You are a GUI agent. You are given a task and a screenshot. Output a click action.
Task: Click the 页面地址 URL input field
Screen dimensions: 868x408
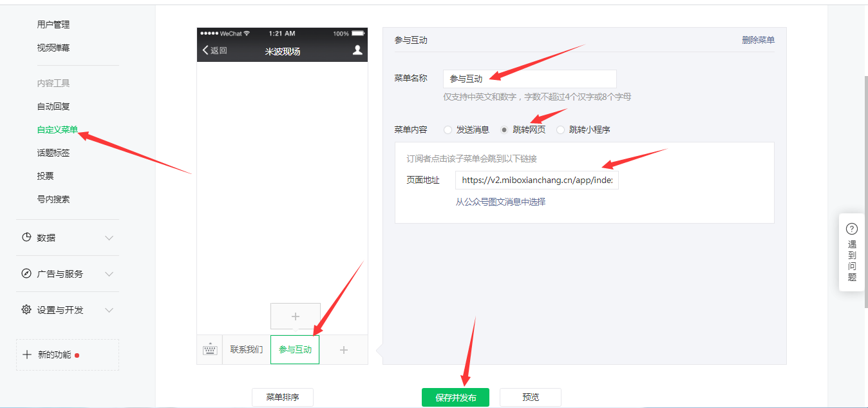point(536,180)
